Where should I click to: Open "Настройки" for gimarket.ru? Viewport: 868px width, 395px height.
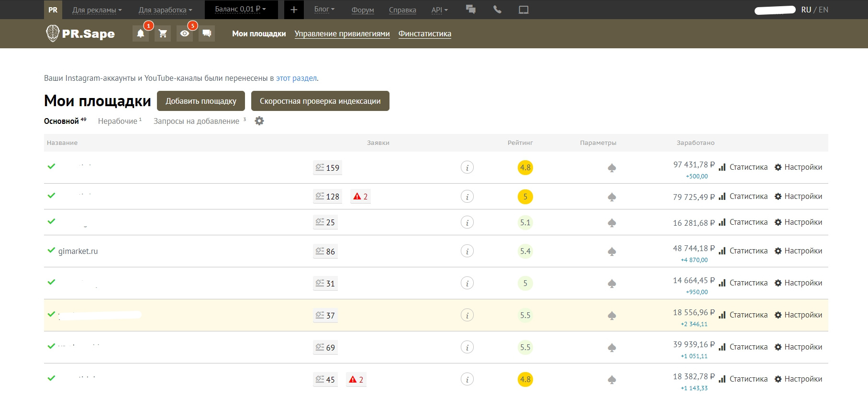[798, 251]
